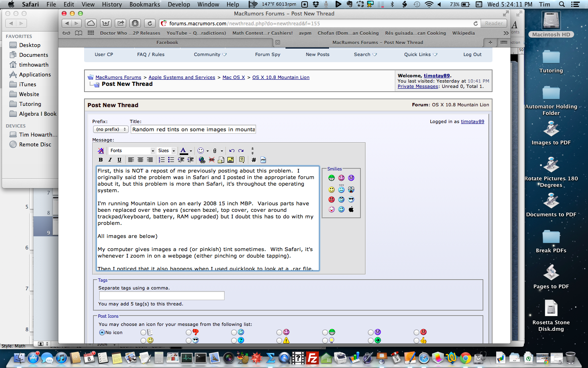Open the Develop menu

point(179,4)
